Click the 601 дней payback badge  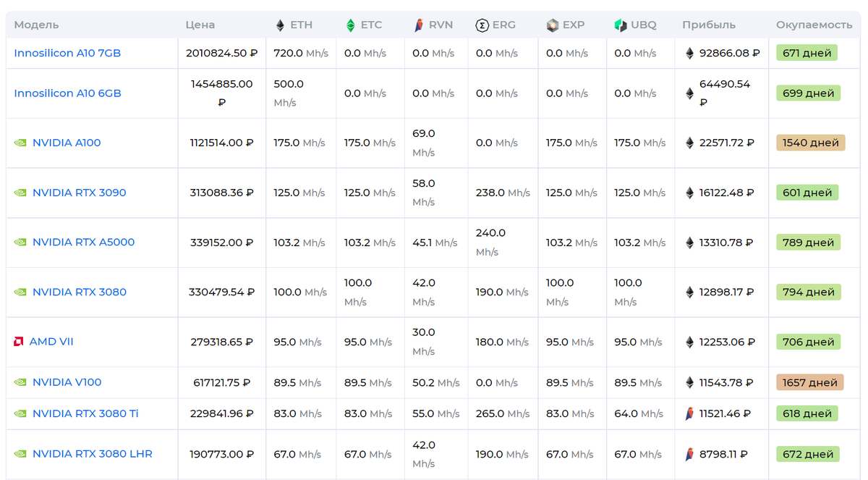click(x=807, y=193)
